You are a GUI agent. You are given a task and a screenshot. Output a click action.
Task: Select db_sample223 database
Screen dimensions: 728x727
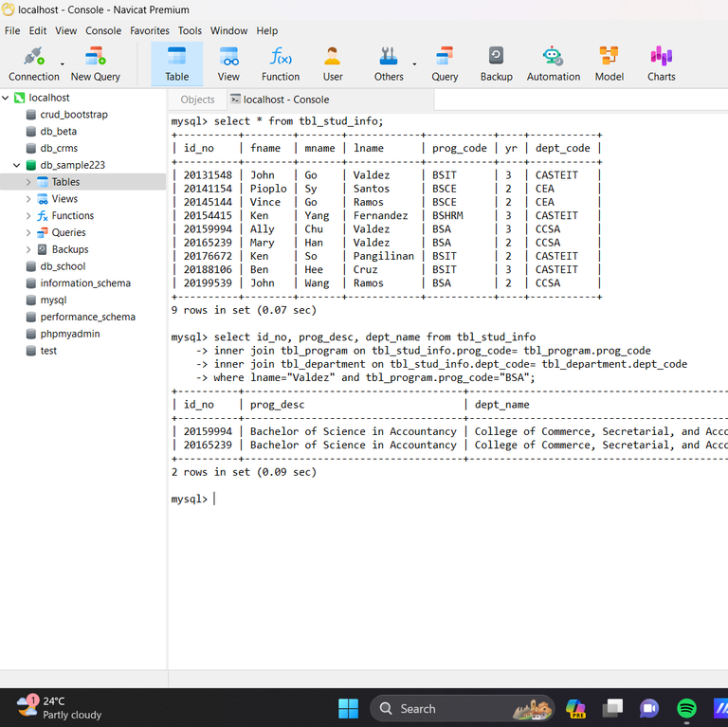72,165
